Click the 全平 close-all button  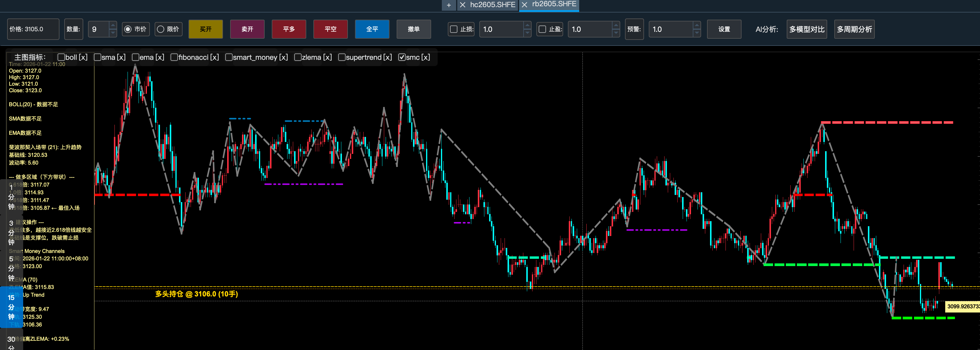point(372,29)
